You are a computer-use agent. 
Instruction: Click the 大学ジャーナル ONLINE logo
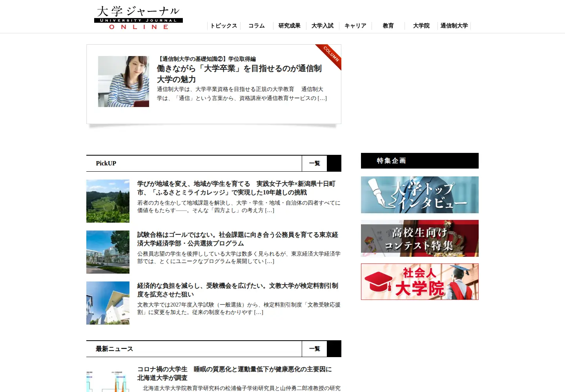point(139,18)
